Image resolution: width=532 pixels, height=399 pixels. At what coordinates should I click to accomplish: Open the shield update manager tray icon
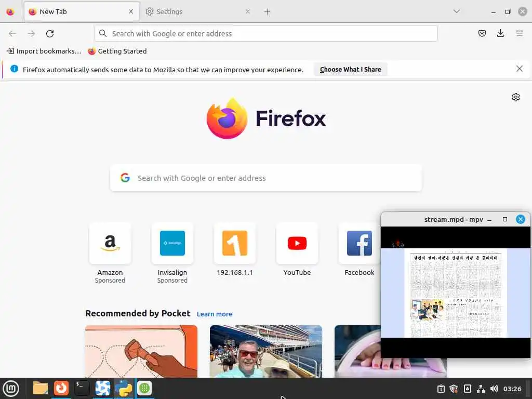pos(454,389)
